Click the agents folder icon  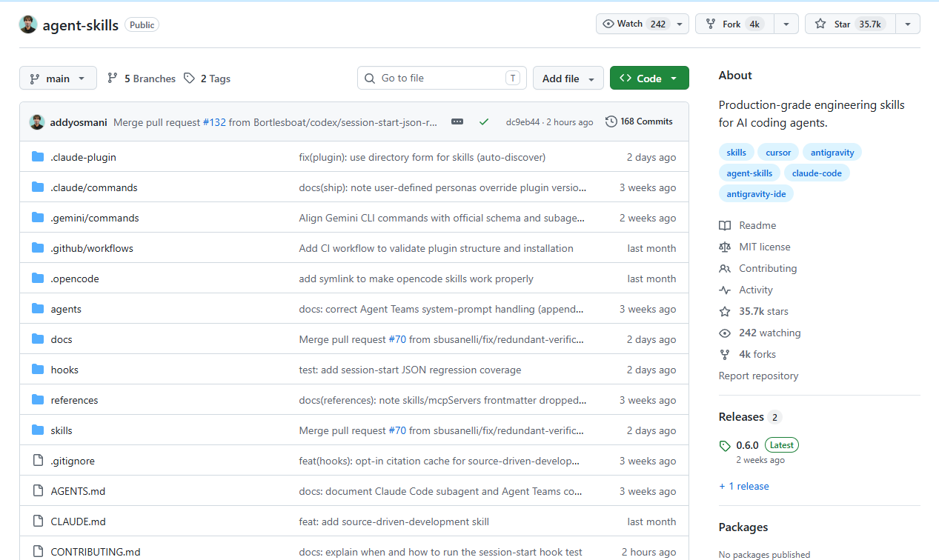point(38,309)
